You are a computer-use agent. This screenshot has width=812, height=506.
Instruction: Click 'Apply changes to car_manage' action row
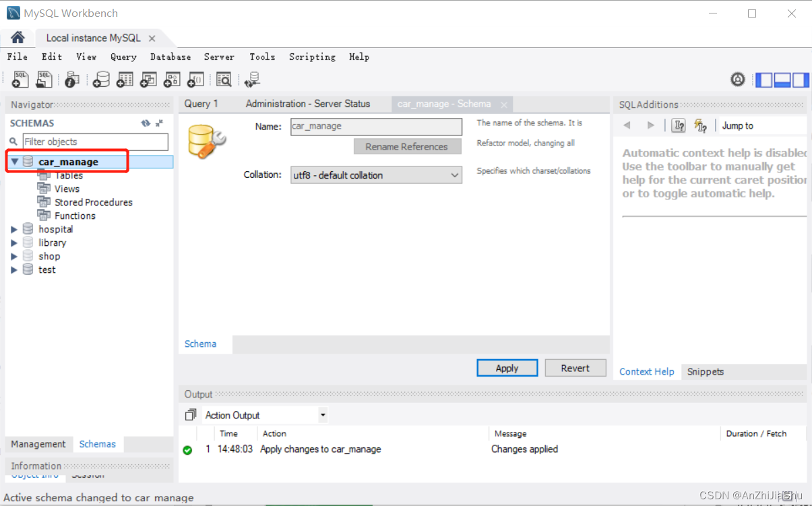320,449
